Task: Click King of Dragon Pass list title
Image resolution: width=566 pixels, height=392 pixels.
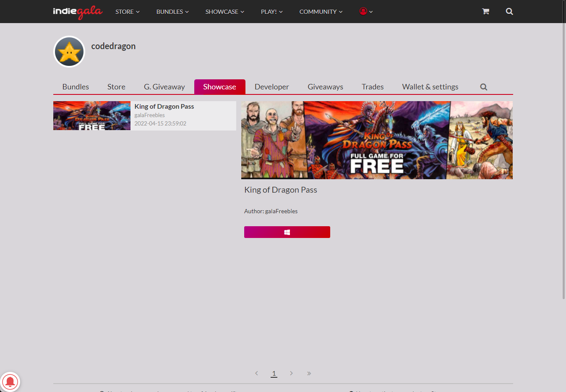Action: tap(164, 107)
